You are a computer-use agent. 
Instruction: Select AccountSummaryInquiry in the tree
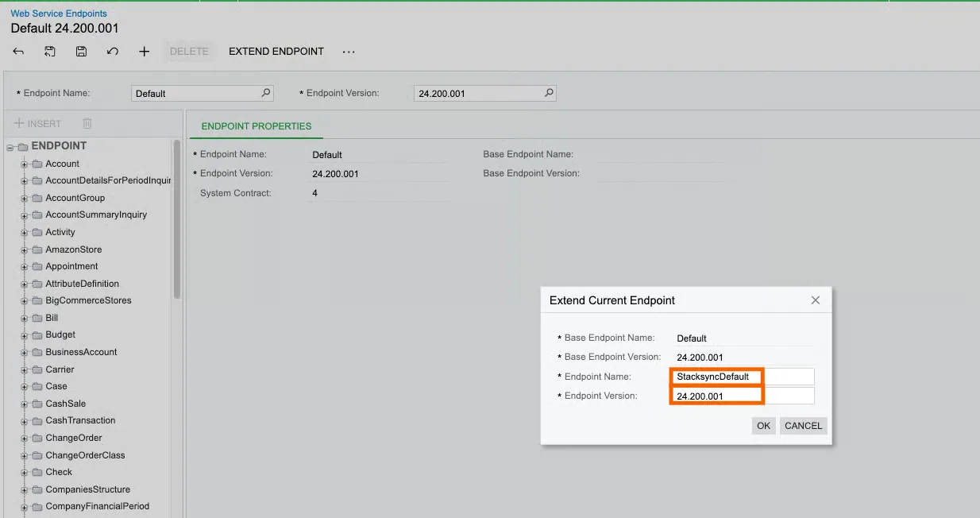pos(96,215)
